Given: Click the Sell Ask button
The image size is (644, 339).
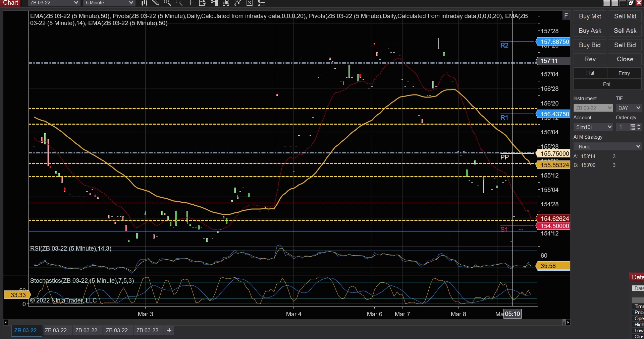Looking at the screenshot, I should 625,31.
